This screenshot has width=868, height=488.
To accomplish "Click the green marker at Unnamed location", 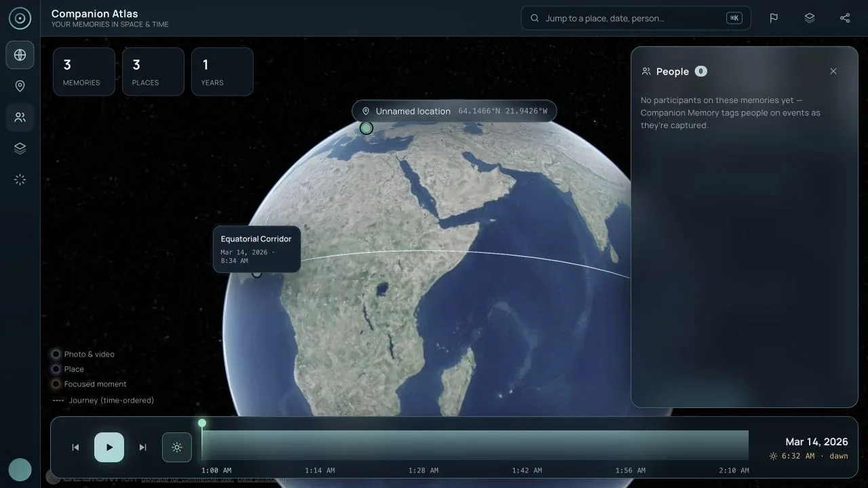I will click(x=366, y=128).
